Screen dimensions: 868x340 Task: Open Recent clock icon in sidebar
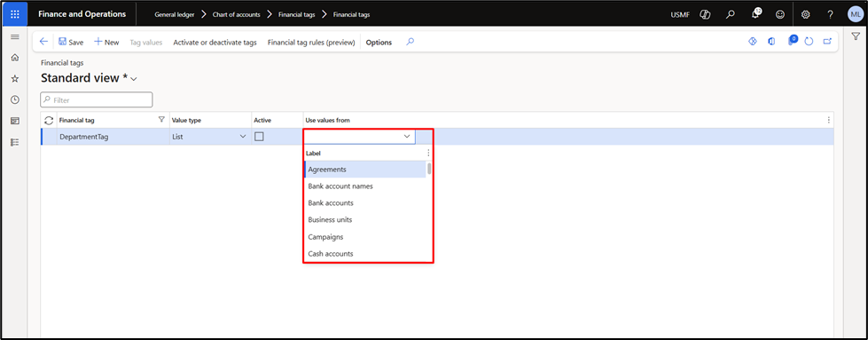point(15,99)
